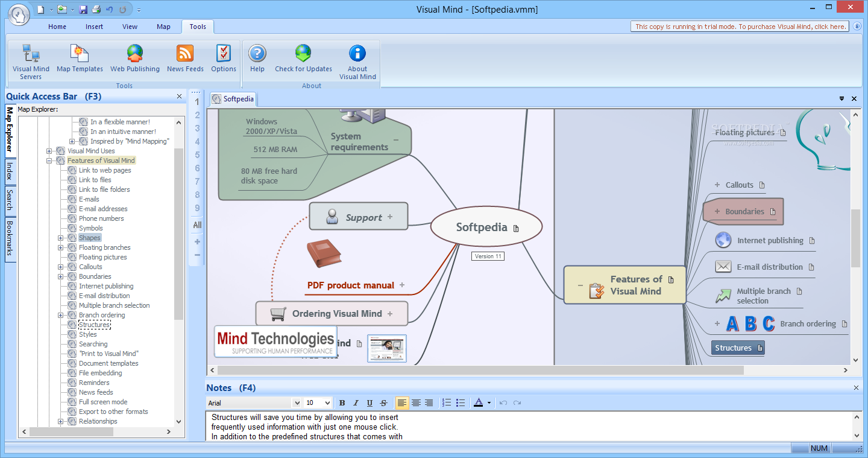Save the map with the floppy icon
Viewport: 868px width, 458px height.
click(x=83, y=10)
